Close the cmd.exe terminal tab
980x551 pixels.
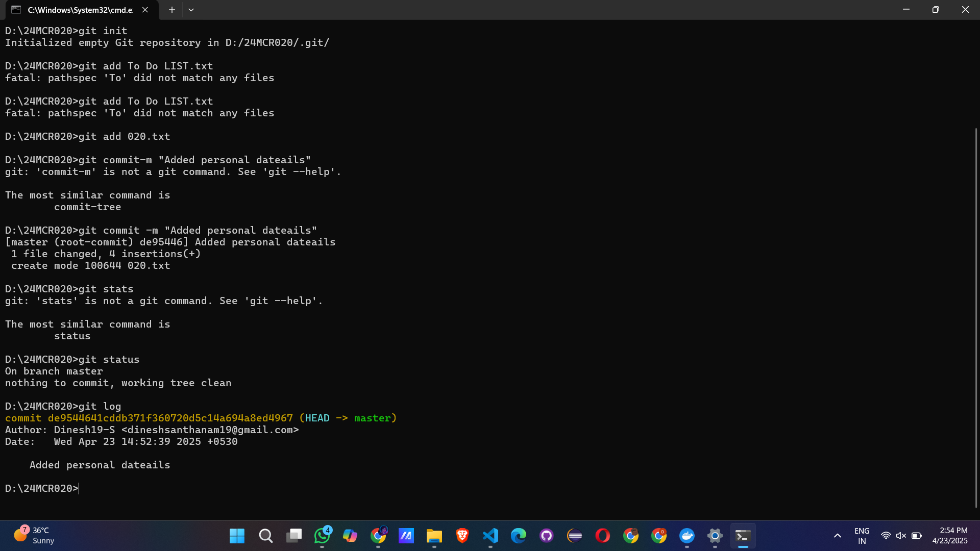(x=145, y=10)
